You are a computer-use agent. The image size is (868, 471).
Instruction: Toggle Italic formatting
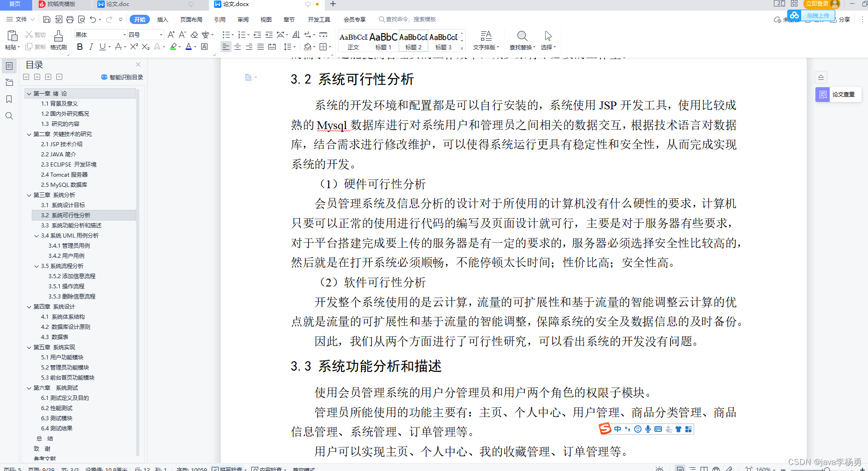tap(91, 47)
